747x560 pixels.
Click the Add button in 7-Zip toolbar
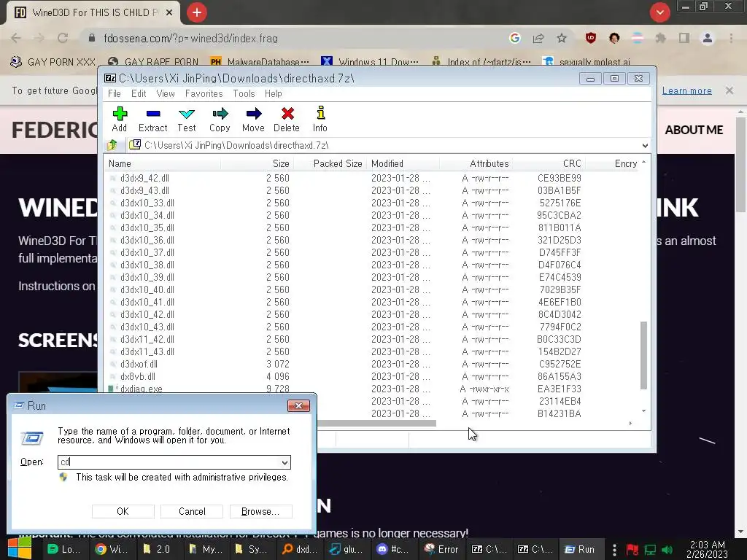point(119,119)
